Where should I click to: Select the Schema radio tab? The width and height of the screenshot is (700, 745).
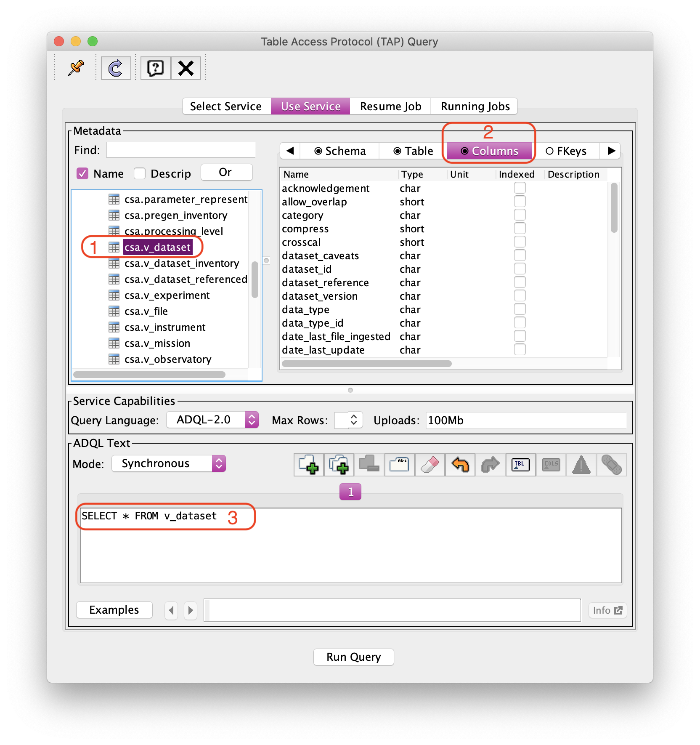pos(340,151)
